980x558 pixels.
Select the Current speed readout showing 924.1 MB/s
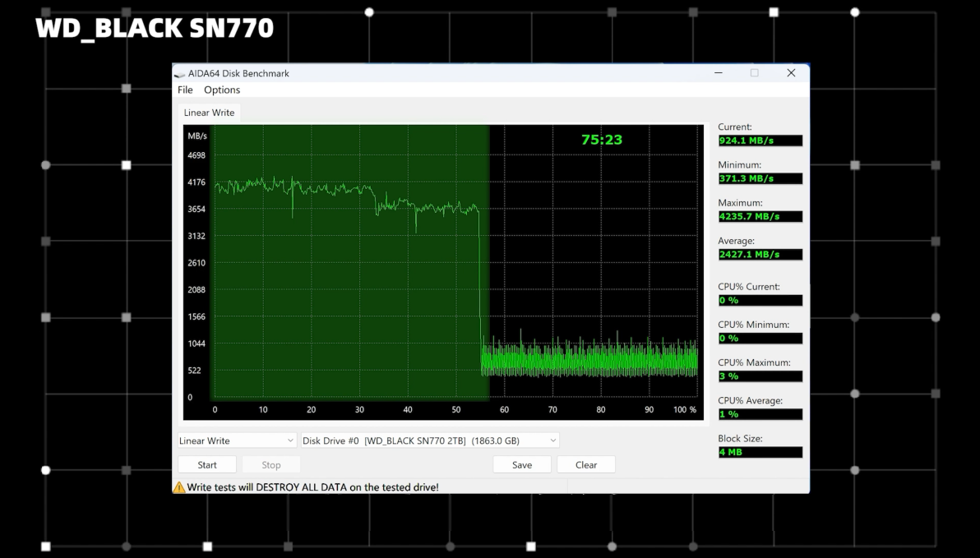759,141
